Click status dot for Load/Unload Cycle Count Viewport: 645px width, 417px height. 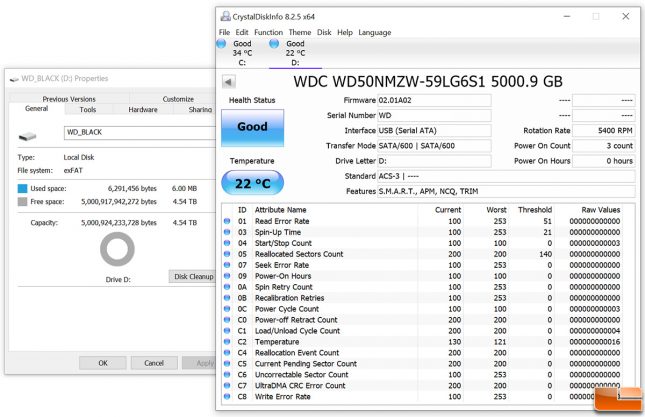pos(227,331)
